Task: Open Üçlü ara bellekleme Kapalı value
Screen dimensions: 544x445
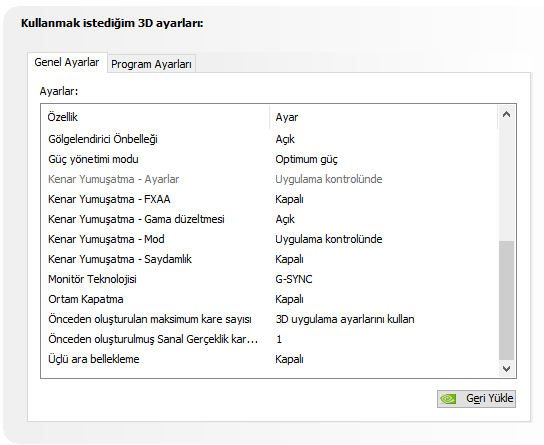Action: point(289,359)
